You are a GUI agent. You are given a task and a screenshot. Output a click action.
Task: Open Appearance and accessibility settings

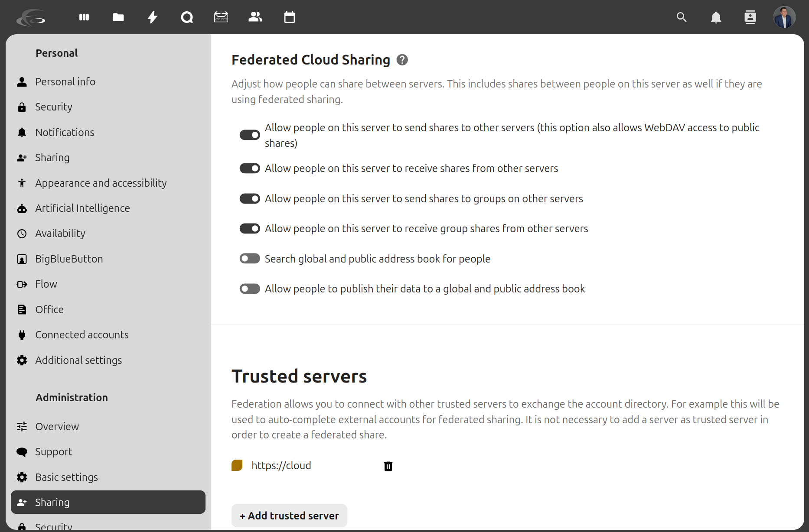108,183
